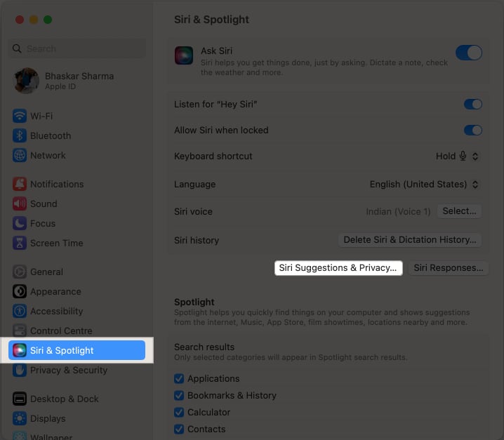
Task: Select General in the sidebar
Action: click(77, 272)
